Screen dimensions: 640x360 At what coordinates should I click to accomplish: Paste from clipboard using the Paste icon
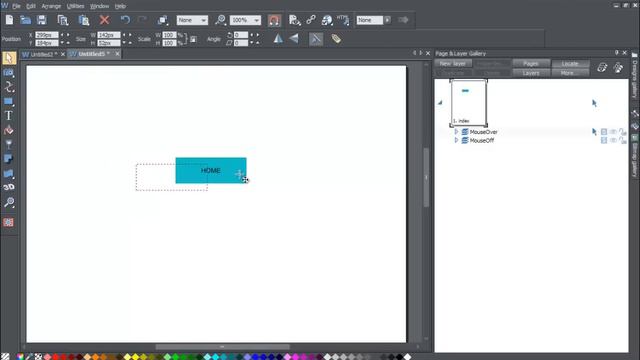84,20
